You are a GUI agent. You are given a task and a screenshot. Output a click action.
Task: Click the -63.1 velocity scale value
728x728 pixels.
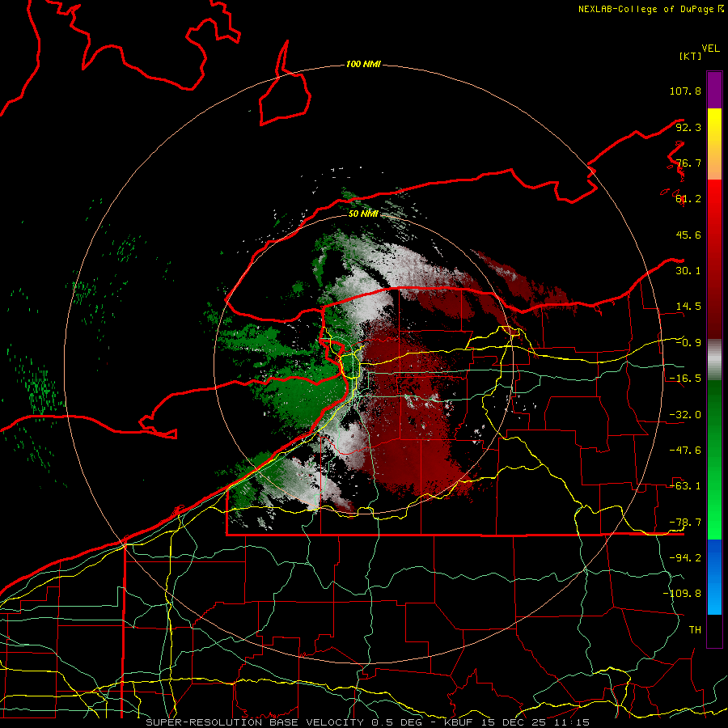tap(685, 486)
